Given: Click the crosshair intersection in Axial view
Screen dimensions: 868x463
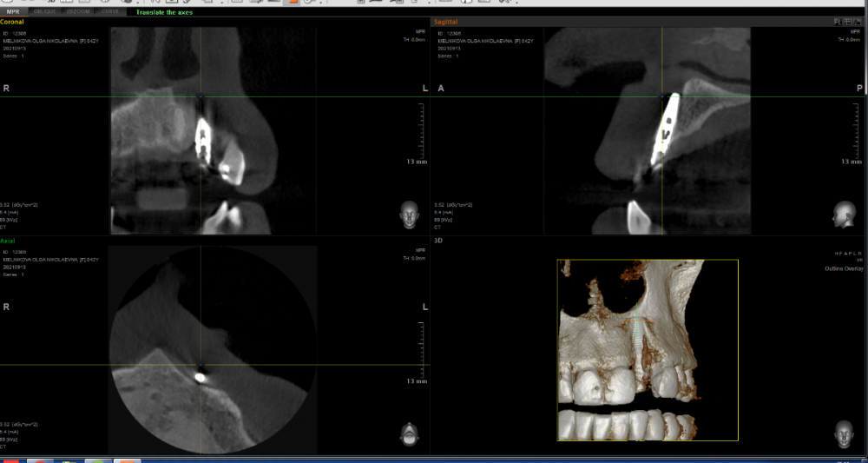Looking at the screenshot, I should [201, 365].
